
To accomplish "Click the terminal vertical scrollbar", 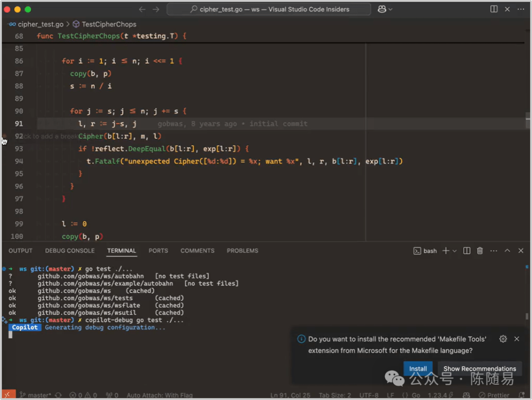I will 527,316.
